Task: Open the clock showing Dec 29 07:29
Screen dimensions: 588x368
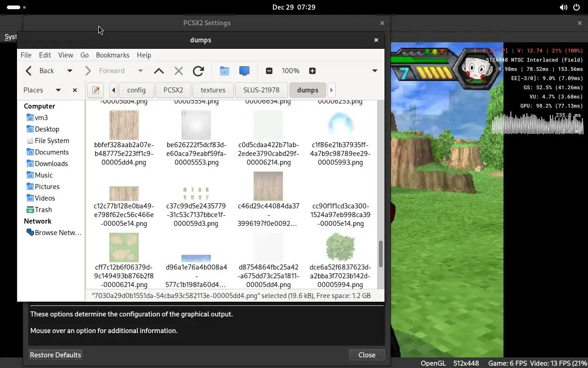Action: pyautogui.click(x=294, y=7)
